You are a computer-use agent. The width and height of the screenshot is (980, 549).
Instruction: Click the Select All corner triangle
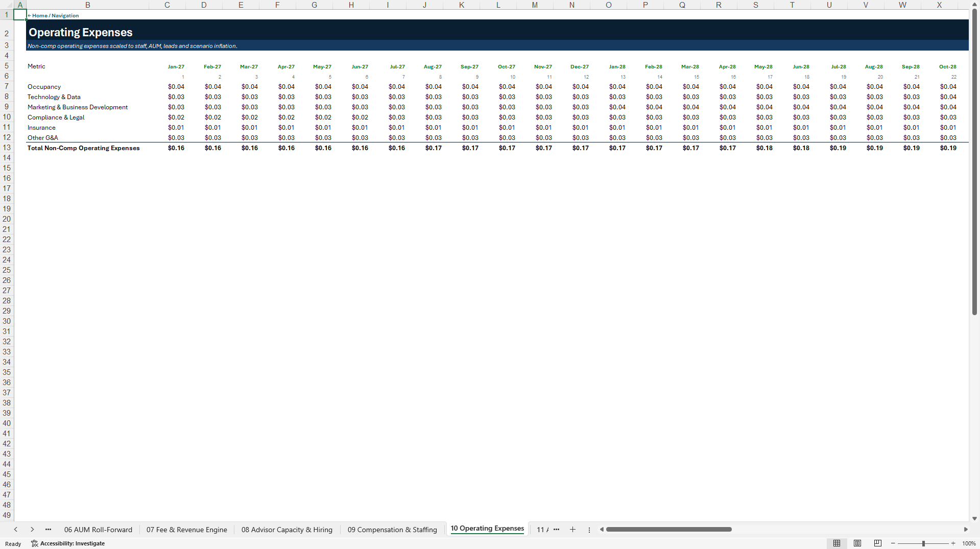click(7, 5)
